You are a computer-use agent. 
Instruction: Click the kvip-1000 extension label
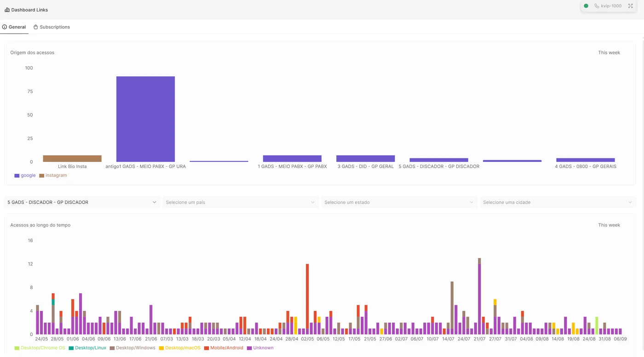pos(611,6)
